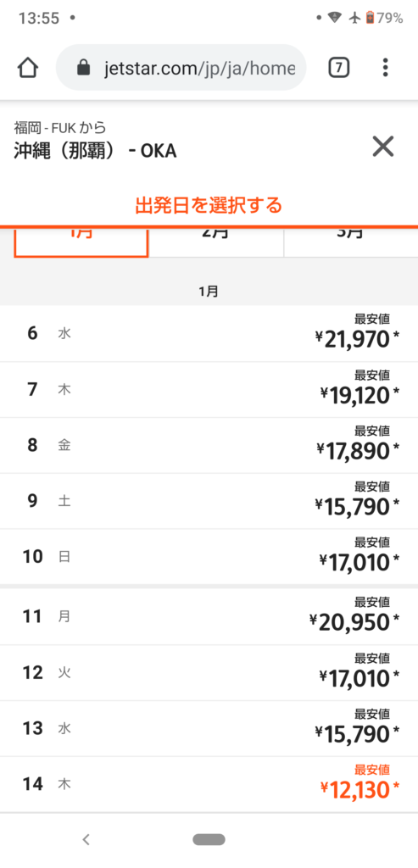Tap the Android back arrow
The image size is (418, 868).
(86, 840)
